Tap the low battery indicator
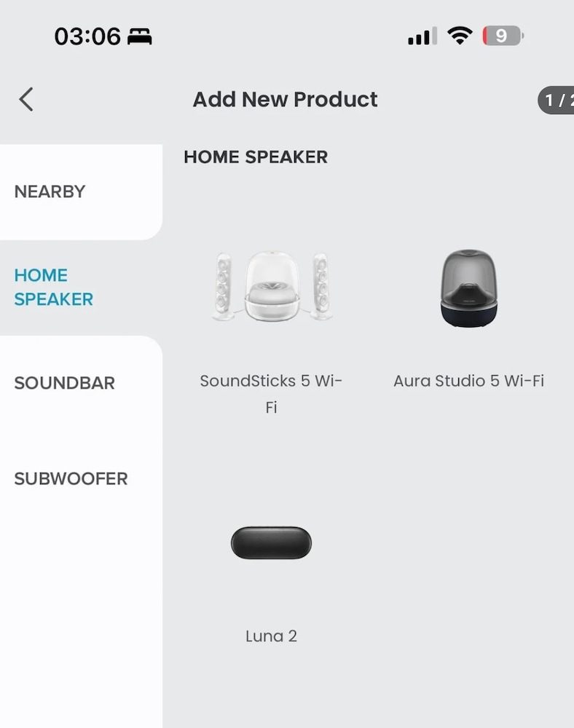 click(x=503, y=36)
